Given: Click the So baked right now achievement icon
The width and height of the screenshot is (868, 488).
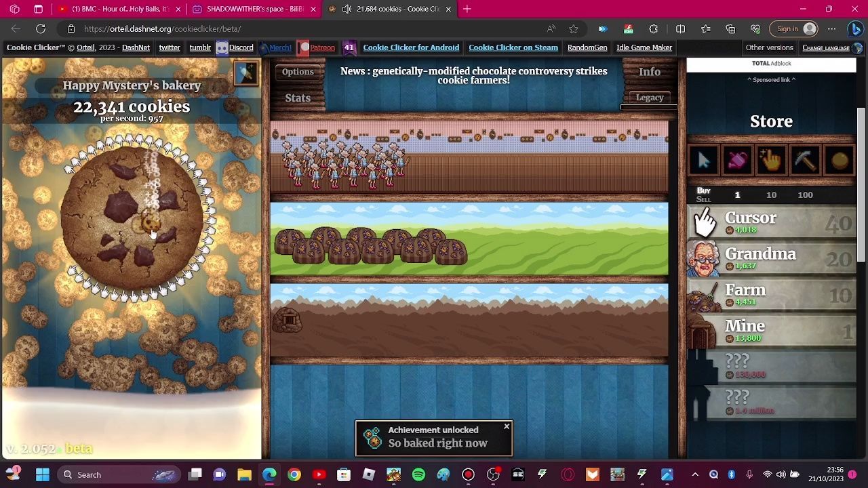Looking at the screenshot, I should 372,438.
